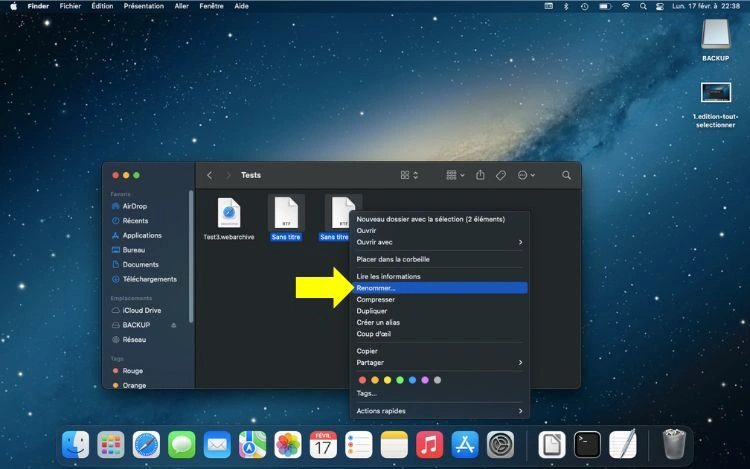Screen dimensions: 750x469
Task: Click the back arrow in Finder toolbar
Action: coord(210,175)
